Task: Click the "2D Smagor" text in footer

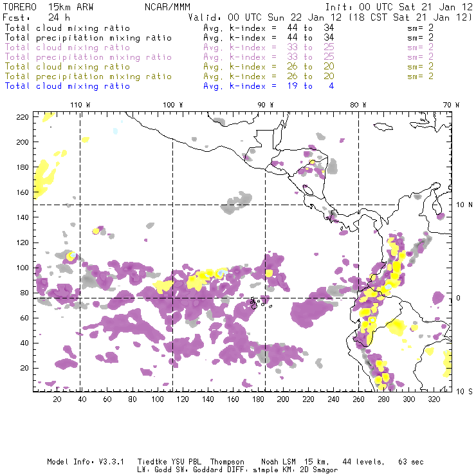Action: (319, 470)
